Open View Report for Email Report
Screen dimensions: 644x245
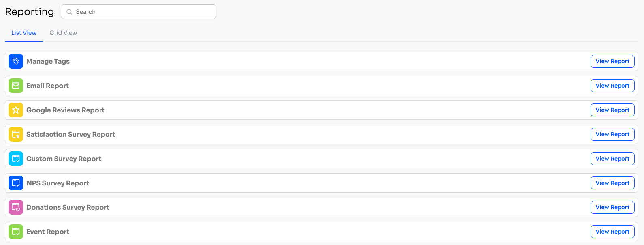(612, 86)
